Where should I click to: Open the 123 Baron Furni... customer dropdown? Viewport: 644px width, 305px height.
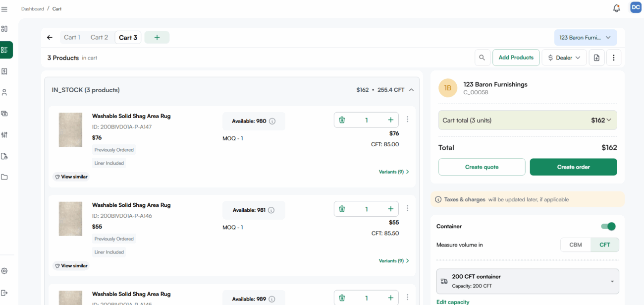(x=585, y=38)
